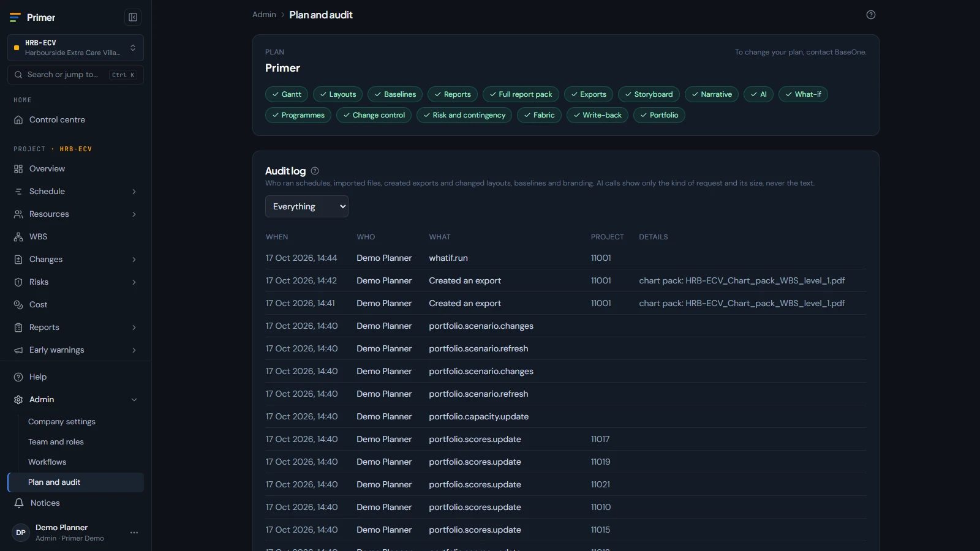This screenshot has width=980, height=551.
Task: Open the help icon at top right
Action: coord(871,15)
